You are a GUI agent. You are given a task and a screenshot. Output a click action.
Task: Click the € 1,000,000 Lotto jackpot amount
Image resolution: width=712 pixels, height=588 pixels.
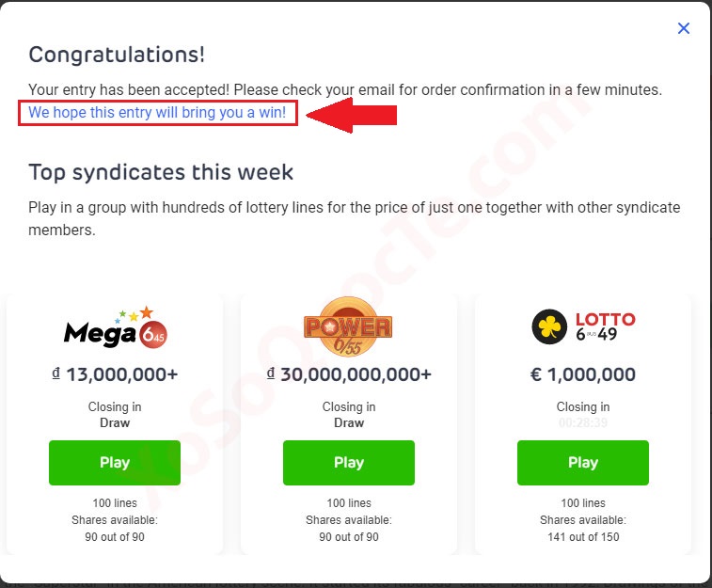tap(583, 374)
